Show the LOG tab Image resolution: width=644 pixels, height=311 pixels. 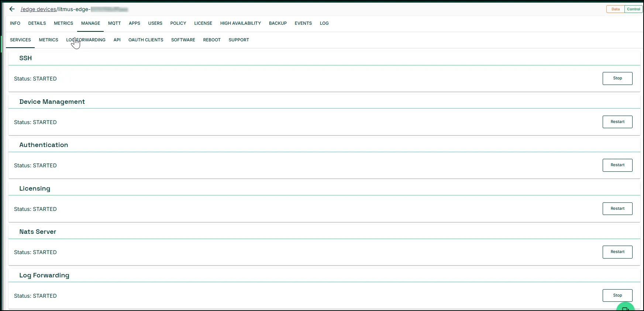tap(324, 23)
